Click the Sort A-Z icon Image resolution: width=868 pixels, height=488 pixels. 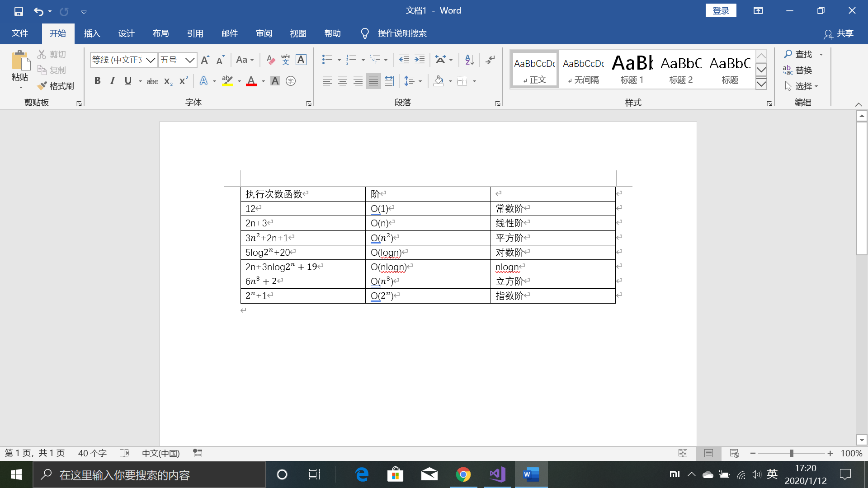(469, 60)
